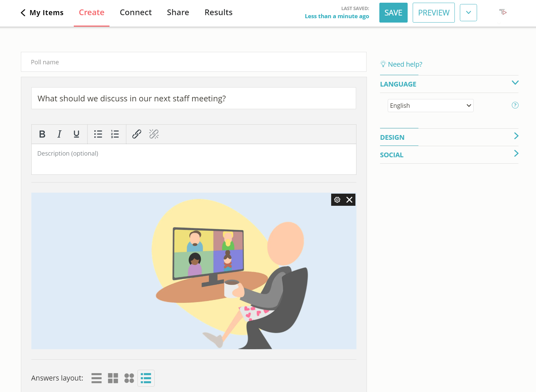The image size is (536, 392).
Task: Select the circles answers layout
Action: coord(129,378)
